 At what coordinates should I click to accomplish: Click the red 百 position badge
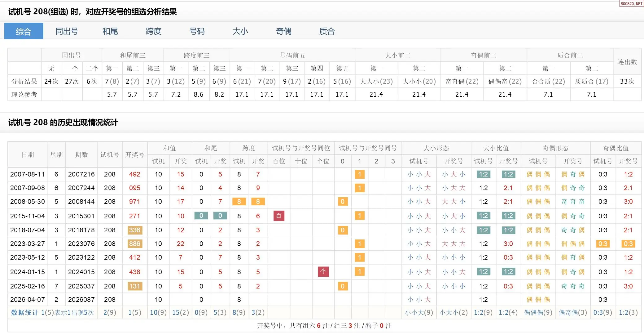pyautogui.click(x=279, y=216)
